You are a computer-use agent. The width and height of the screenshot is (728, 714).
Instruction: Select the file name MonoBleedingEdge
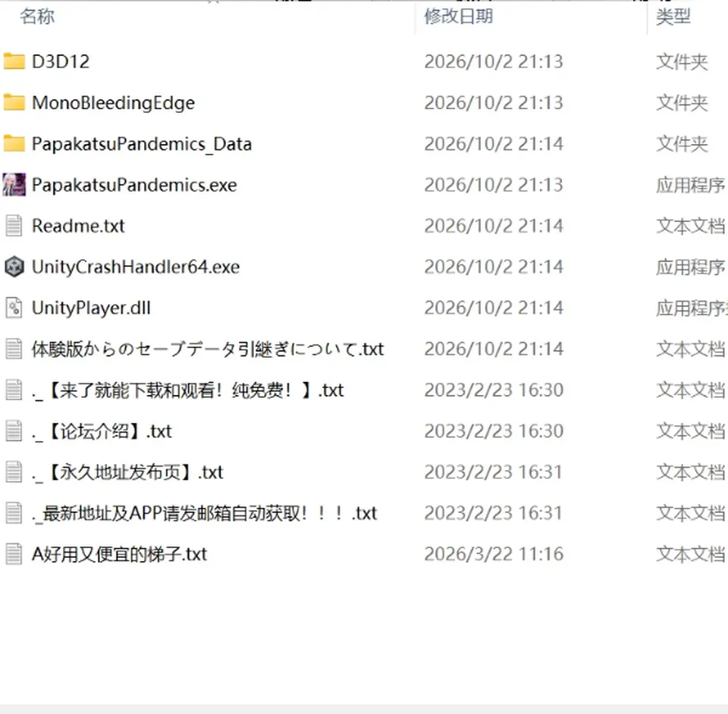pos(113,103)
